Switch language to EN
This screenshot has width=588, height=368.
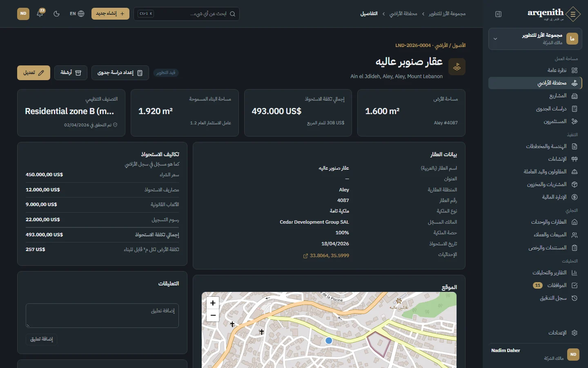coord(77,13)
